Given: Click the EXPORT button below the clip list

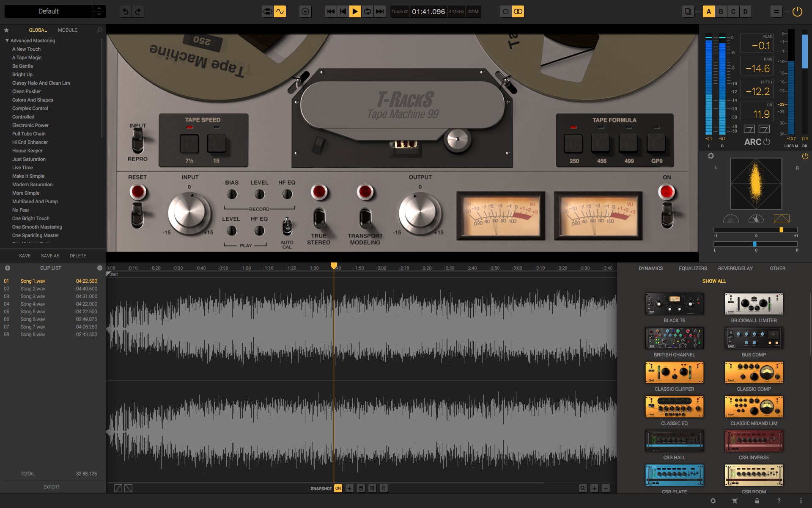Looking at the screenshot, I should coord(51,487).
